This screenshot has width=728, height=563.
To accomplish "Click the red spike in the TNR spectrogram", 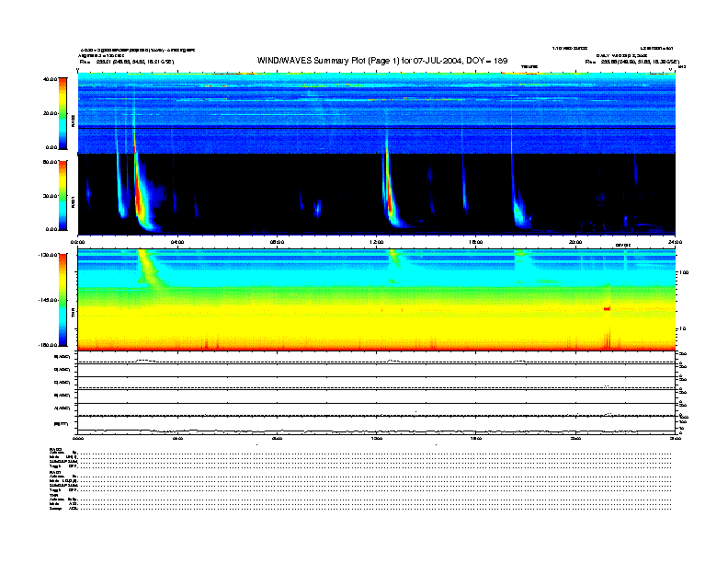I will (x=607, y=308).
